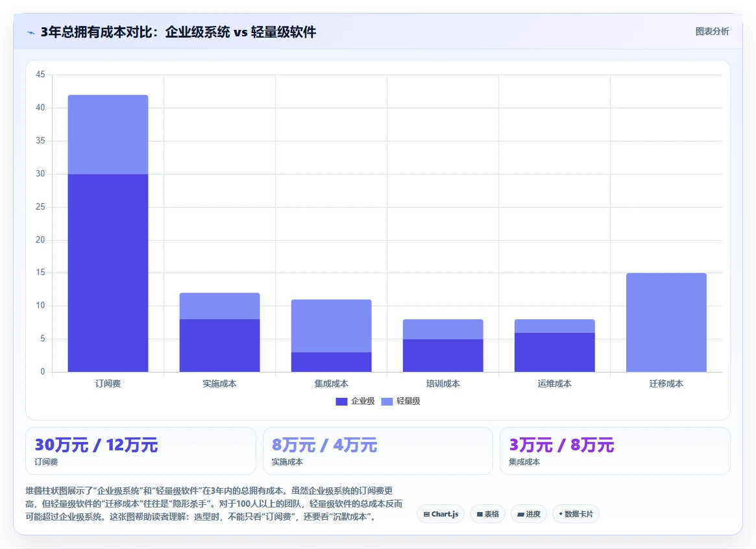Click the 迁移成本 x-axis label
This screenshot has width=756, height=549.
coord(666,384)
